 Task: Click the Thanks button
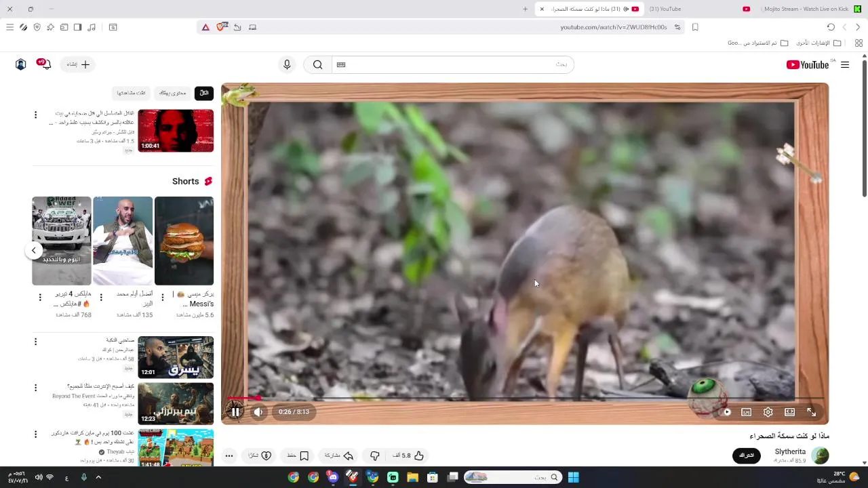pos(260,455)
